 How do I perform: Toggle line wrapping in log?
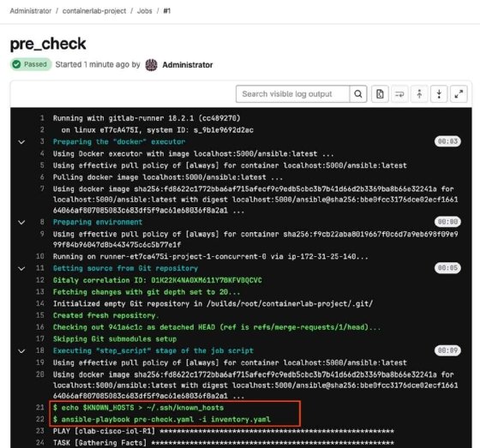(x=399, y=94)
